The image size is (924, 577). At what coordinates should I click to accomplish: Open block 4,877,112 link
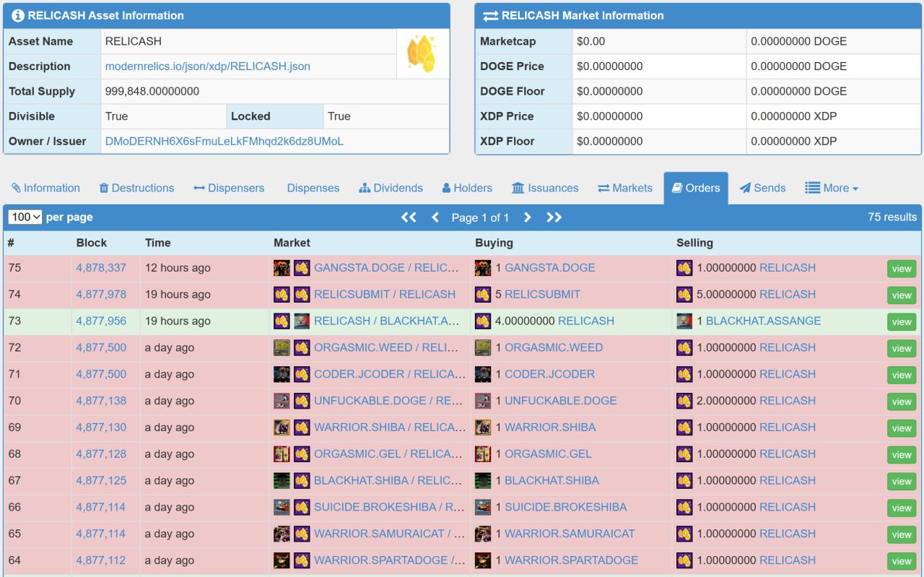[101, 560]
